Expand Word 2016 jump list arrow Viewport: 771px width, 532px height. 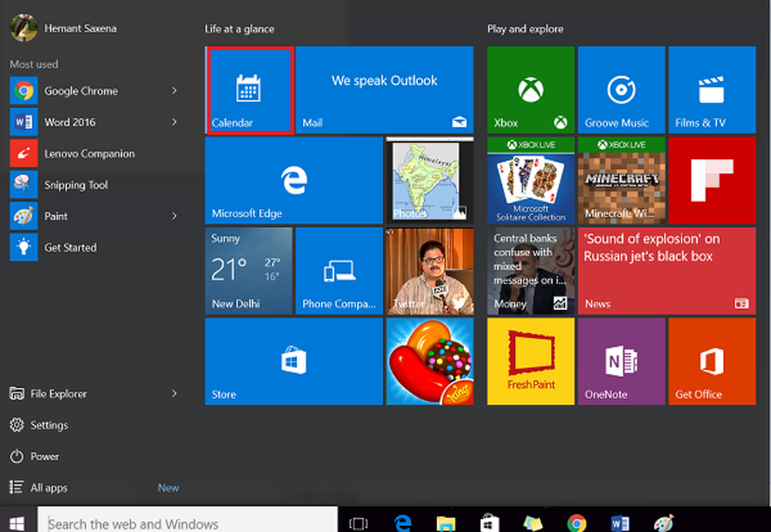click(x=174, y=122)
